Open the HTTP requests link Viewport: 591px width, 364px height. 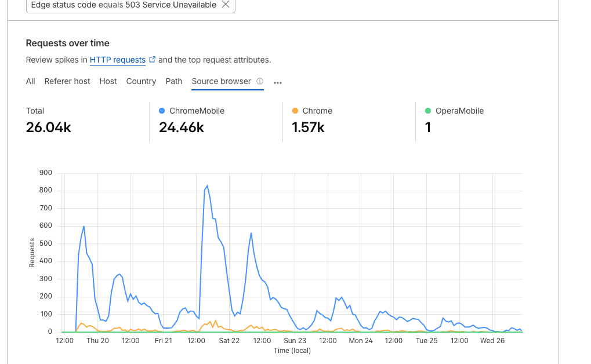pyautogui.click(x=118, y=60)
